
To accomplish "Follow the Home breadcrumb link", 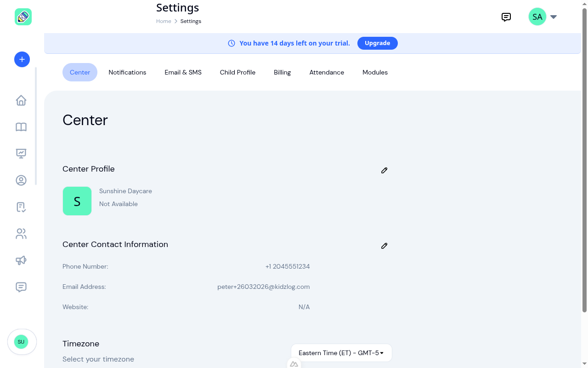I will (164, 21).
